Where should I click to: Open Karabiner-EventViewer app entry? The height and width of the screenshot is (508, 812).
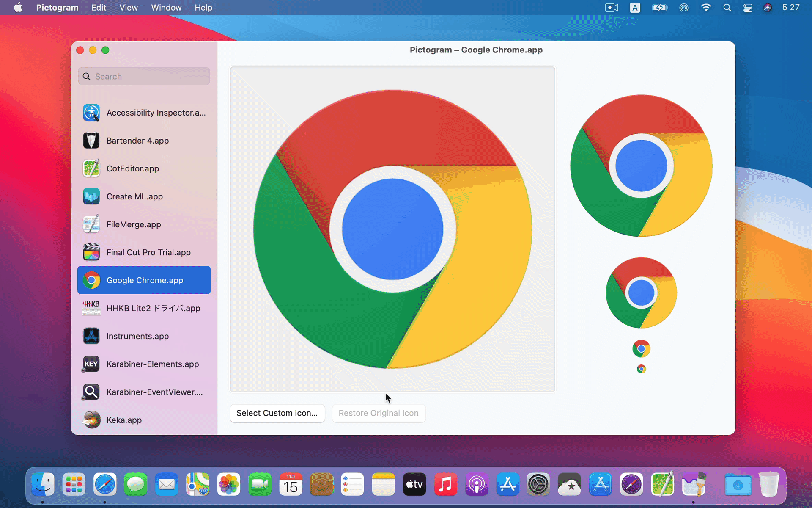pos(144,392)
